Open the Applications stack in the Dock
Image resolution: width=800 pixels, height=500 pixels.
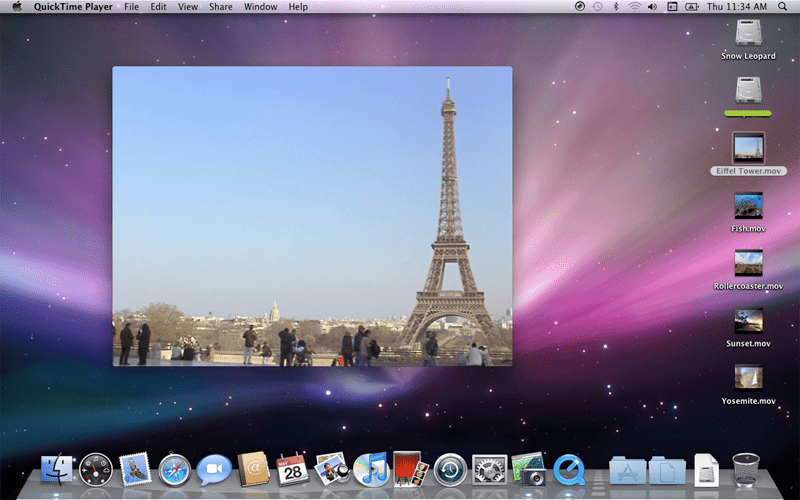[627, 471]
